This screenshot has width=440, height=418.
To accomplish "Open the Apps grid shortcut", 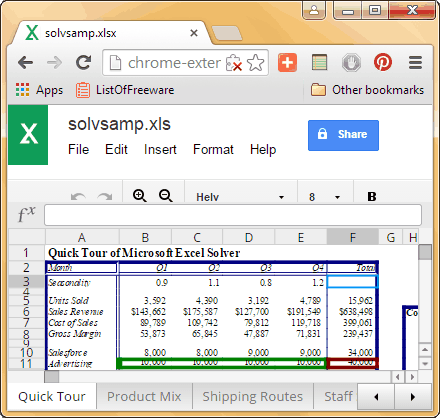I will (39, 90).
